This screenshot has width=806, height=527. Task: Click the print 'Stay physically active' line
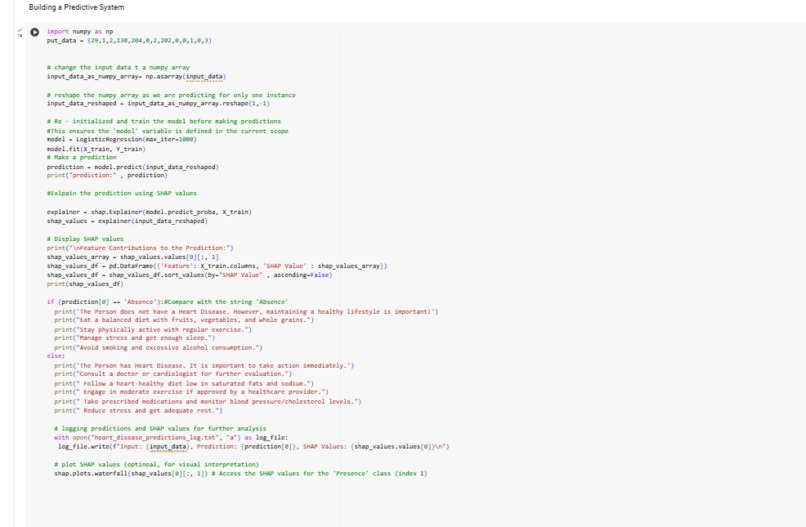153,330
